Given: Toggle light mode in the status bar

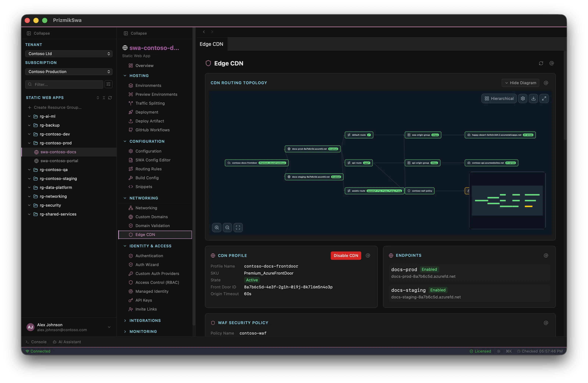Looking at the screenshot, I should [x=498, y=351].
